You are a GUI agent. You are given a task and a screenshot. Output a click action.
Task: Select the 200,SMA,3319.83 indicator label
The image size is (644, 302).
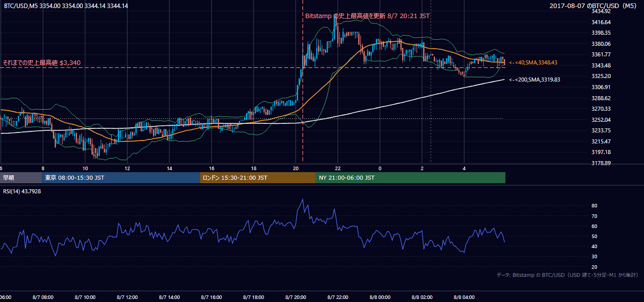tap(535, 80)
